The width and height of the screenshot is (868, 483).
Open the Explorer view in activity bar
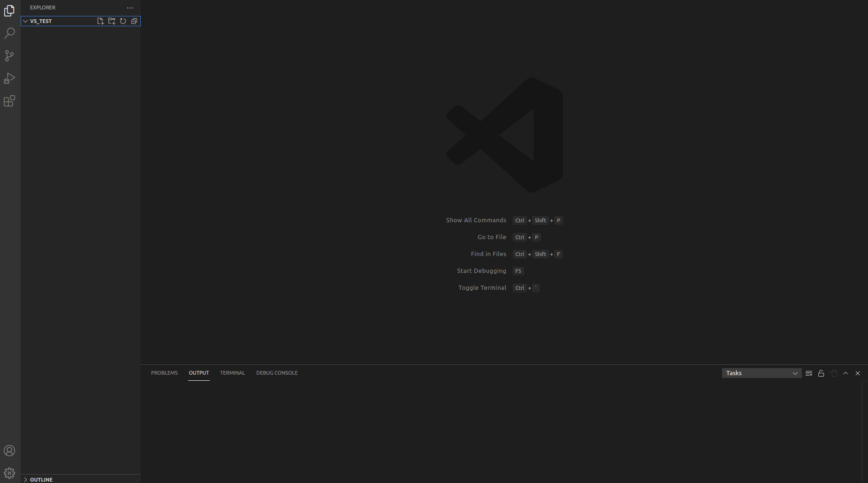coord(9,11)
